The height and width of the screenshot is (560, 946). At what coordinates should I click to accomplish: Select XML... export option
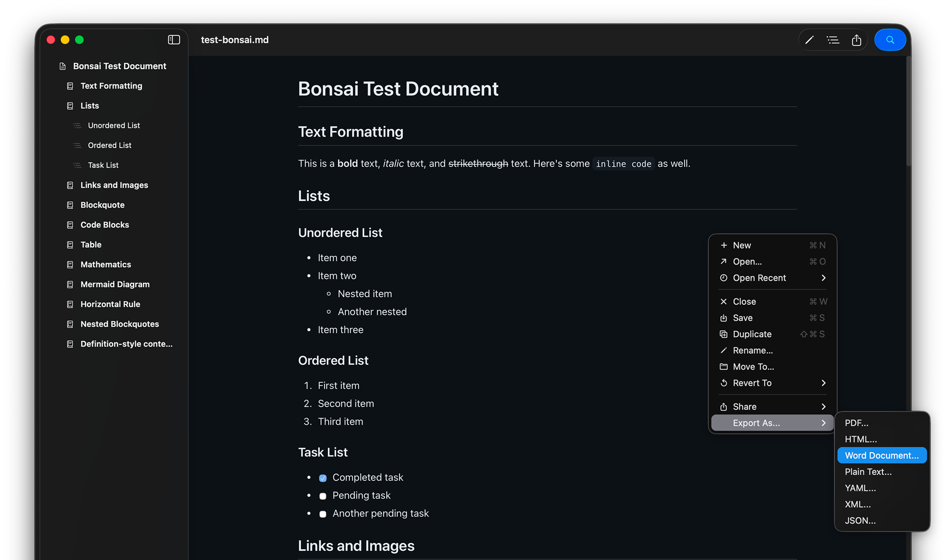pyautogui.click(x=882, y=504)
